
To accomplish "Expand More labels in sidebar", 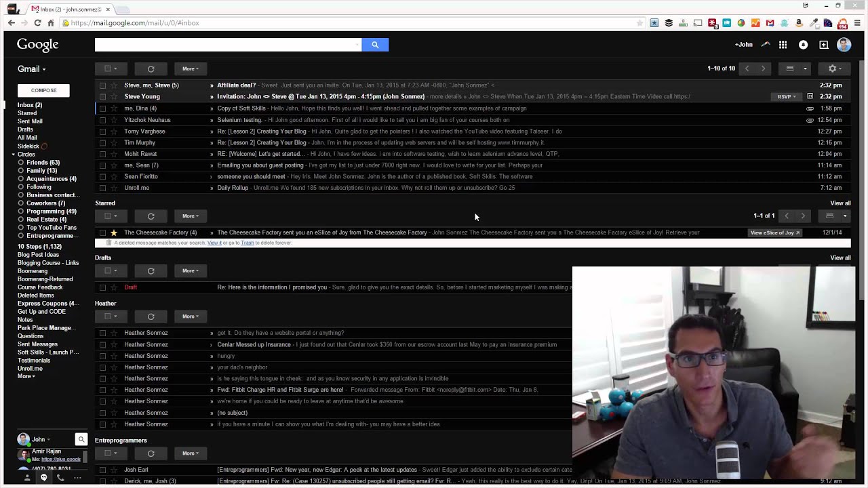I will (x=26, y=376).
